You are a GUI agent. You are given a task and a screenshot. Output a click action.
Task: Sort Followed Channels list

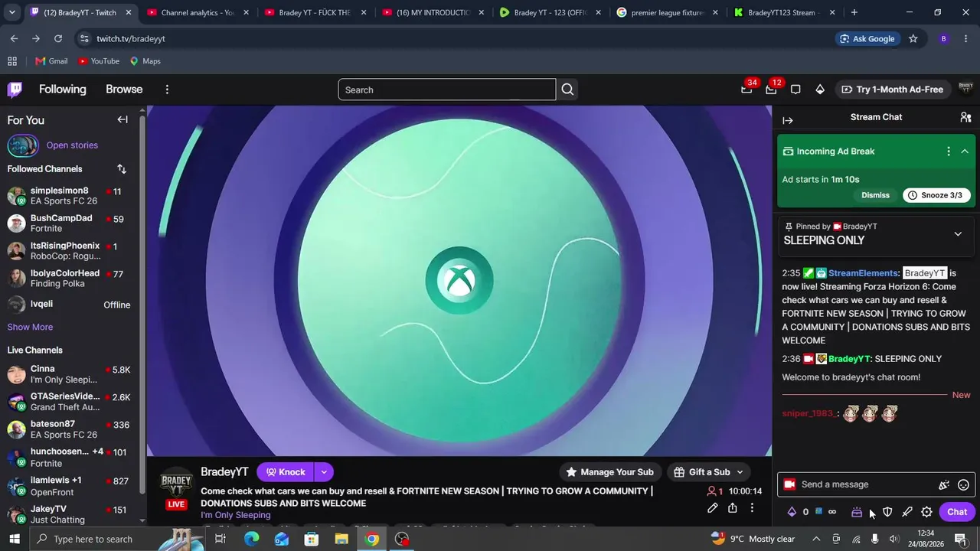coord(122,169)
